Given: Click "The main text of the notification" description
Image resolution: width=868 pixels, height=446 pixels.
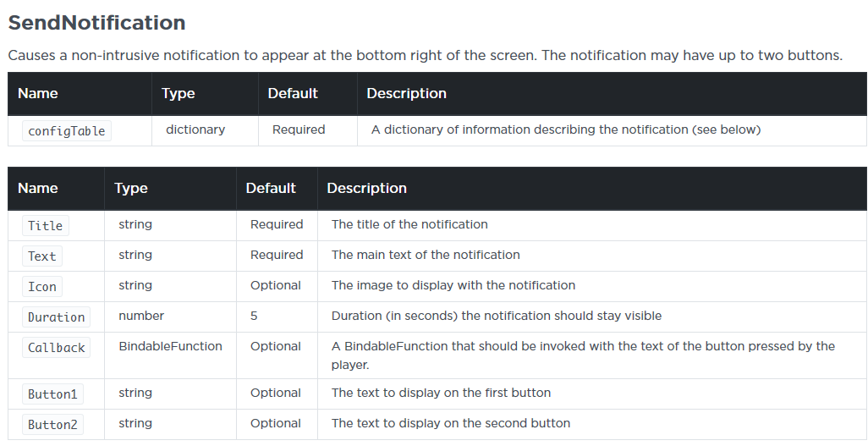Looking at the screenshot, I should pos(426,255).
